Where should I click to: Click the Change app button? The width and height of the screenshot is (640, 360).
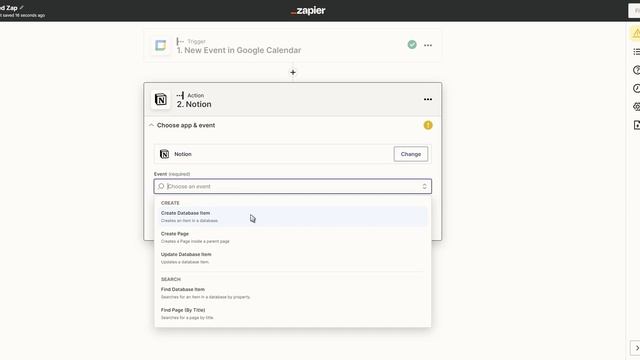point(411,154)
